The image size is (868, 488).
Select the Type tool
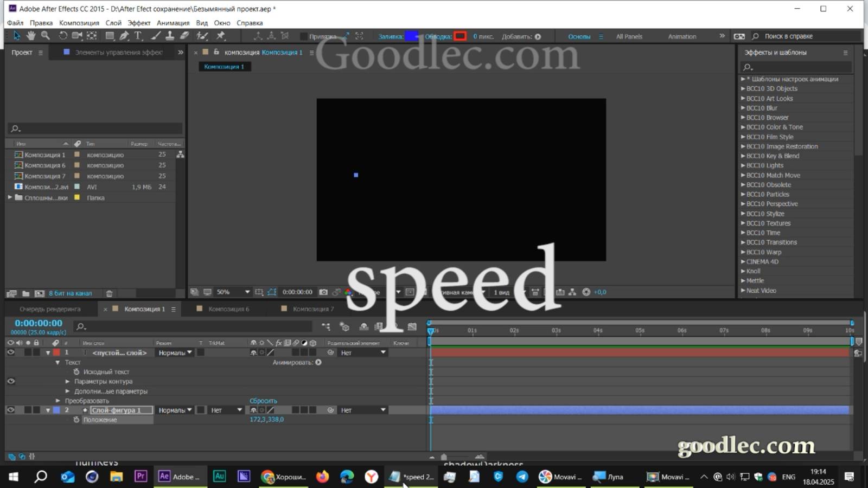[138, 36]
